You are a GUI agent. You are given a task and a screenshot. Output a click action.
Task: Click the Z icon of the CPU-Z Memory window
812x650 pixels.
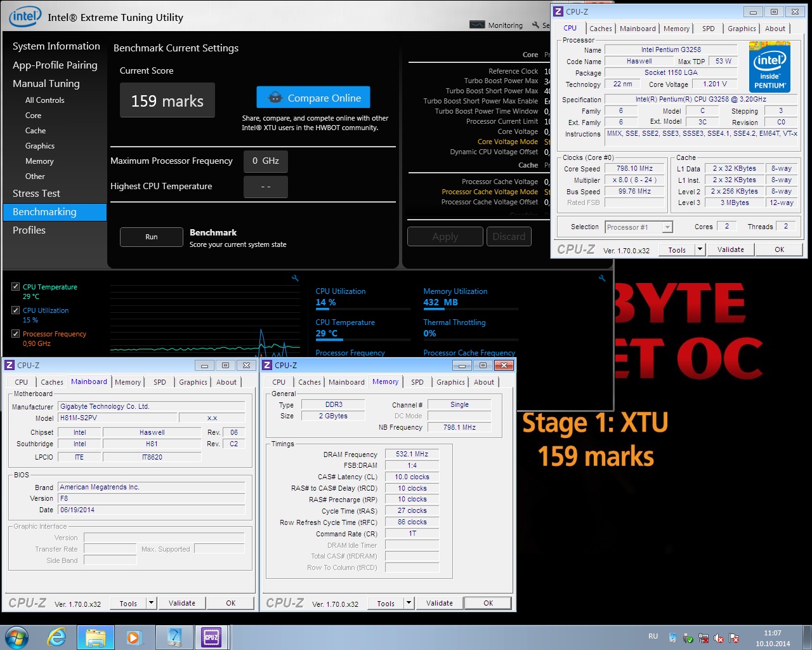[267, 365]
